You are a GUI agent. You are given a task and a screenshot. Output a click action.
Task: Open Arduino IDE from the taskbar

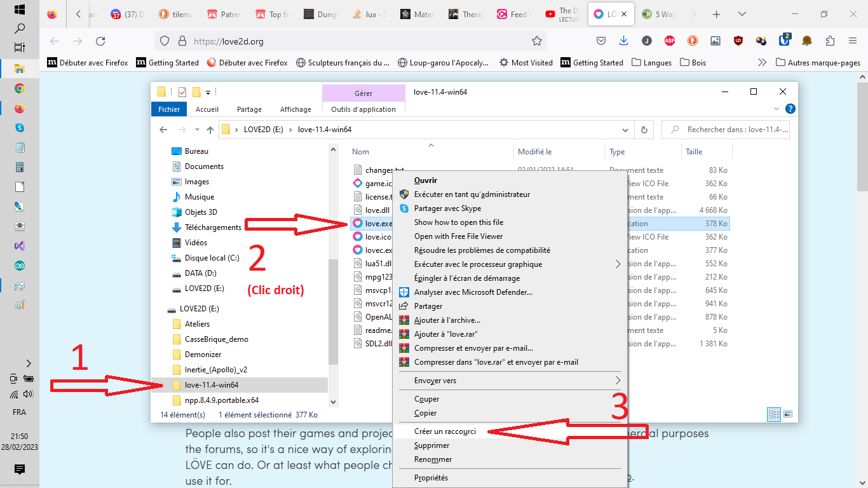pyautogui.click(x=19, y=266)
